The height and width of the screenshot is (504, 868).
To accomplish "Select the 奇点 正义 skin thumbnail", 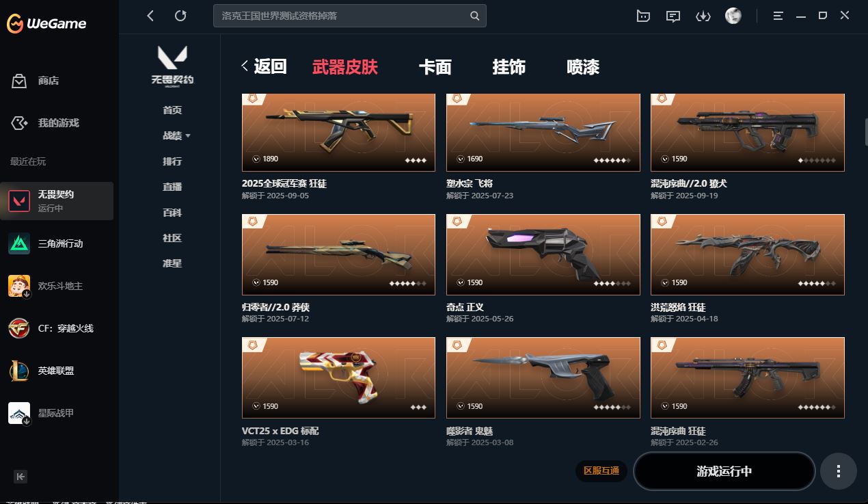I will pyautogui.click(x=543, y=254).
